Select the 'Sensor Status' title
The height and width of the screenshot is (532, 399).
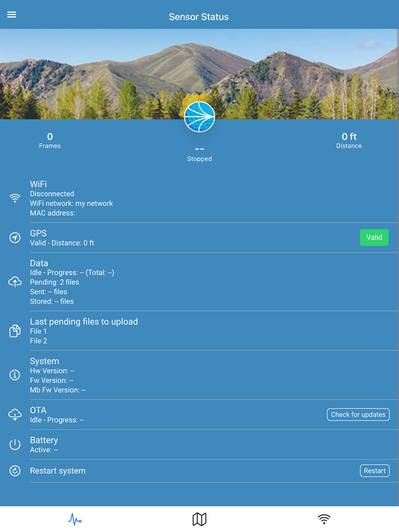point(199,17)
